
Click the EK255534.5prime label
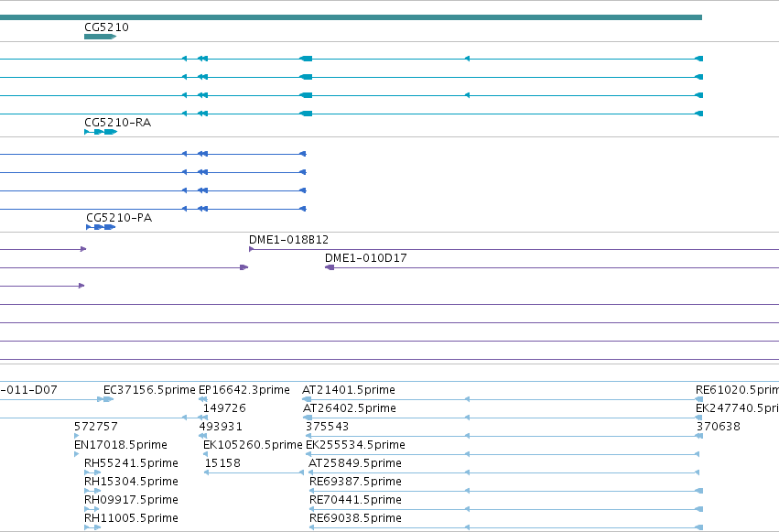(x=356, y=445)
